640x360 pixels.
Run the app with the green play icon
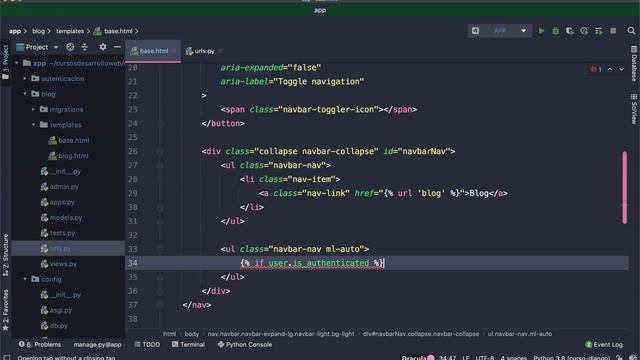[541, 31]
